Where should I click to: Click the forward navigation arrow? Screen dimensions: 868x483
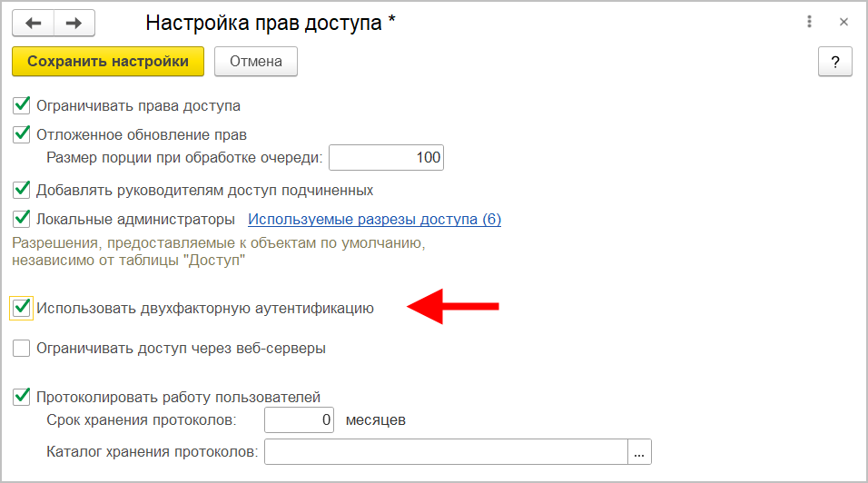point(74,23)
